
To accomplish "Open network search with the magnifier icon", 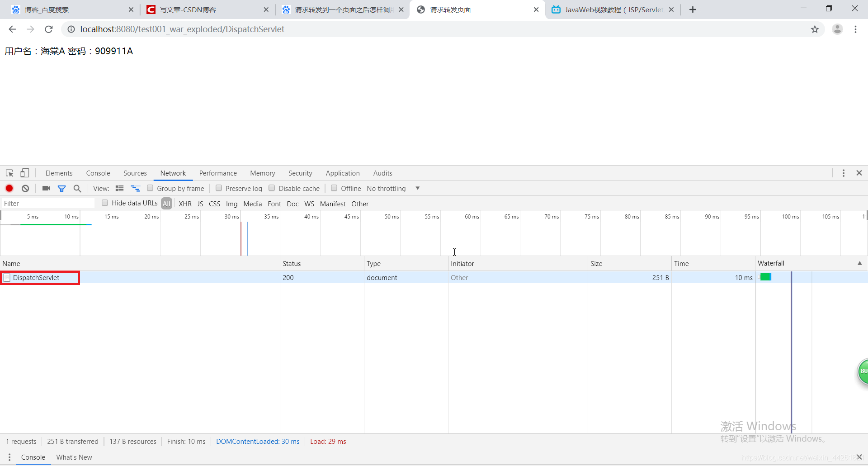I will pyautogui.click(x=77, y=188).
